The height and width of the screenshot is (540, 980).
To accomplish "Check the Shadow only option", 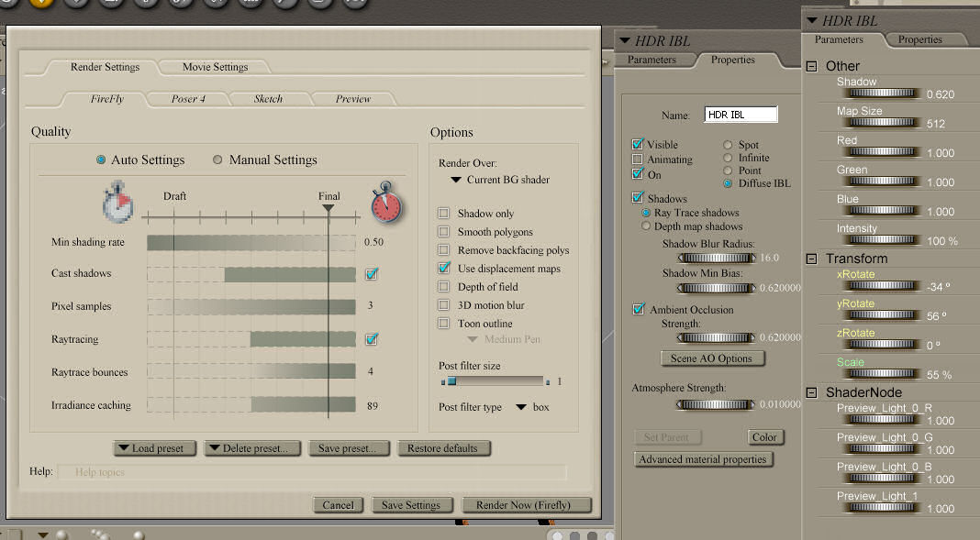I will tap(444, 213).
